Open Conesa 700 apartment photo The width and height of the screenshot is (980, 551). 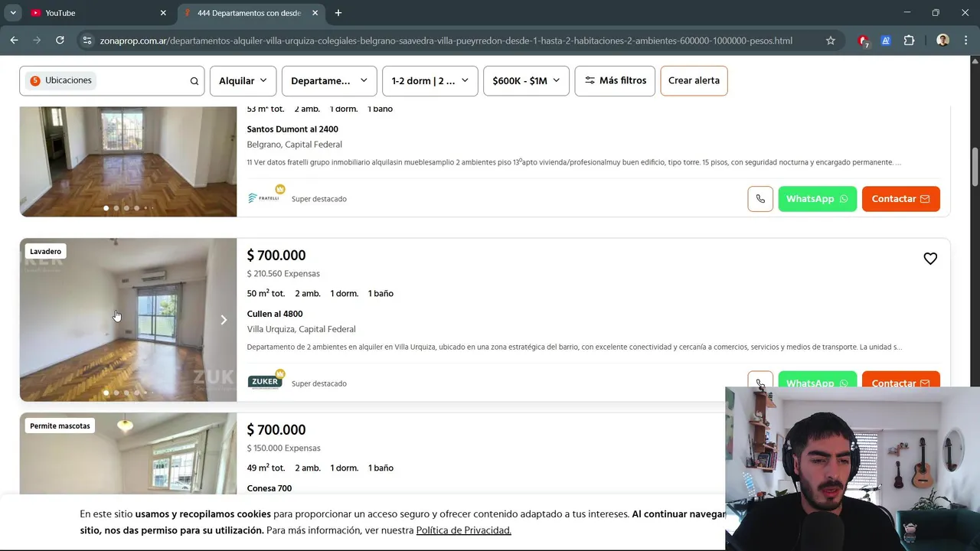pos(128,454)
